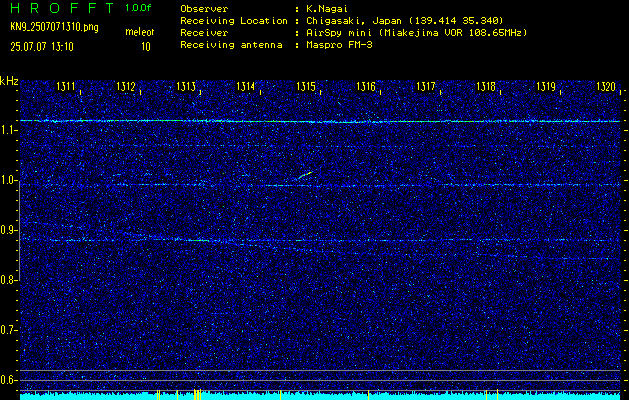The image size is (629, 400).
Task: Click the bright carrier line above 1.1 kHz
Action: click(320, 121)
